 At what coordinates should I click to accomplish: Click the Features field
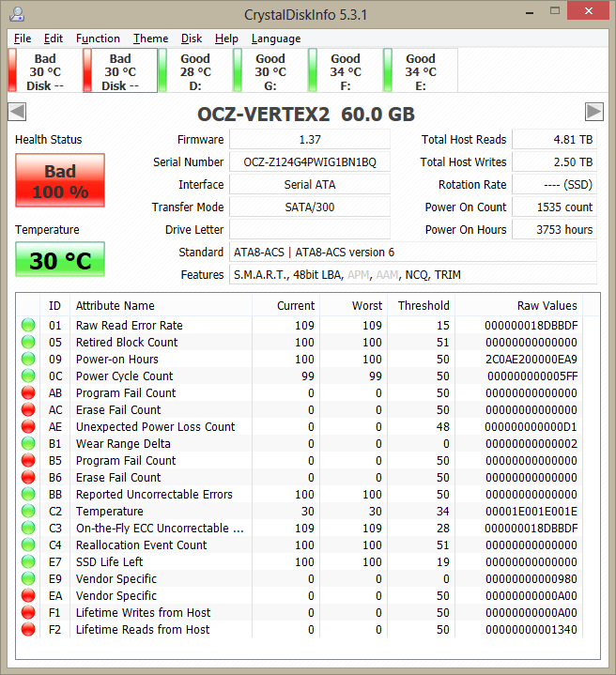pyautogui.click(x=413, y=275)
